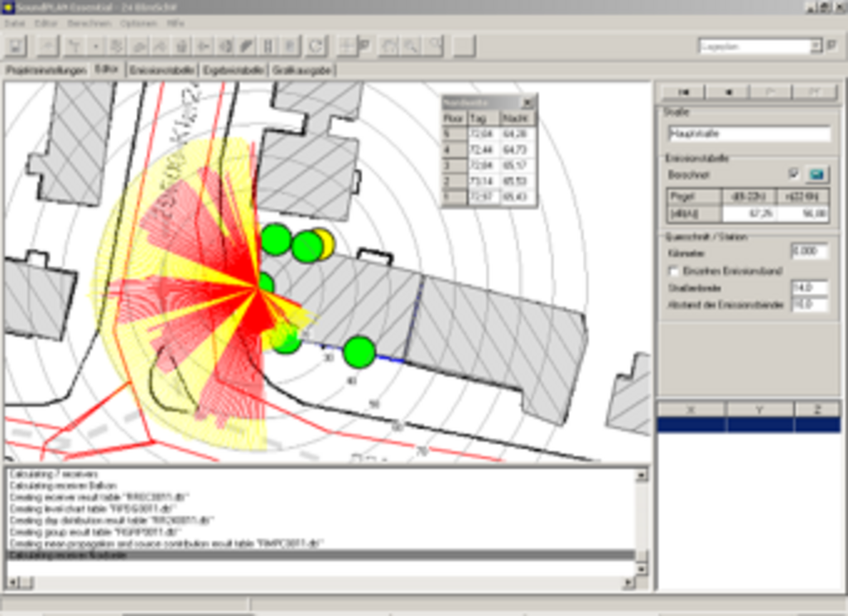Click the Straße name input field

(749, 133)
